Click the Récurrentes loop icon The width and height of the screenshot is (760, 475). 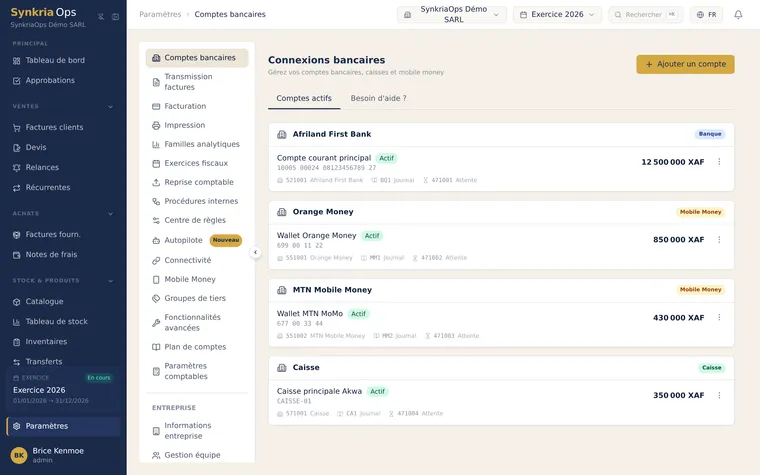(16, 188)
